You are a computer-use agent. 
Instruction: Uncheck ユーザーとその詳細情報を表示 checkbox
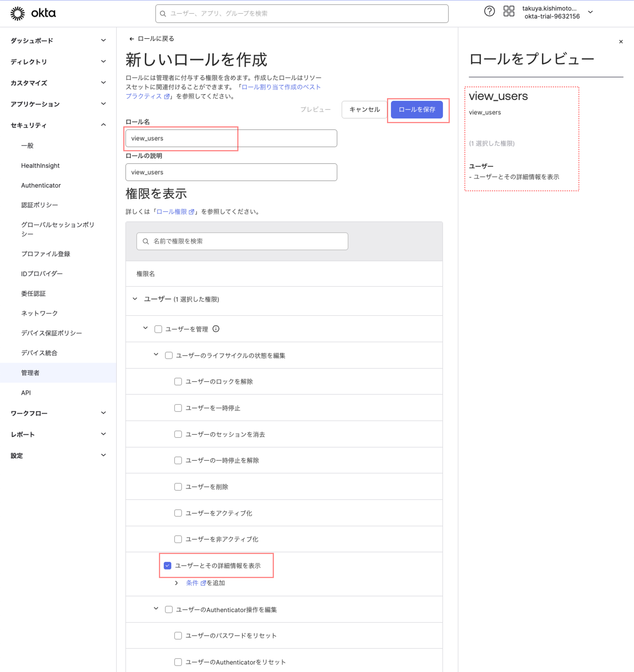point(168,565)
